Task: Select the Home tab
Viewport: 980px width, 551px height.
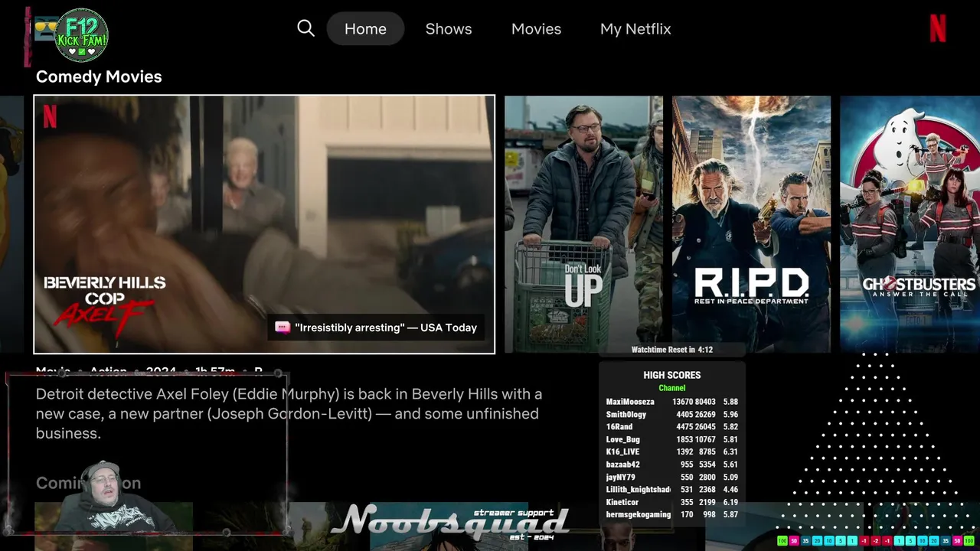Action: pyautogui.click(x=365, y=28)
